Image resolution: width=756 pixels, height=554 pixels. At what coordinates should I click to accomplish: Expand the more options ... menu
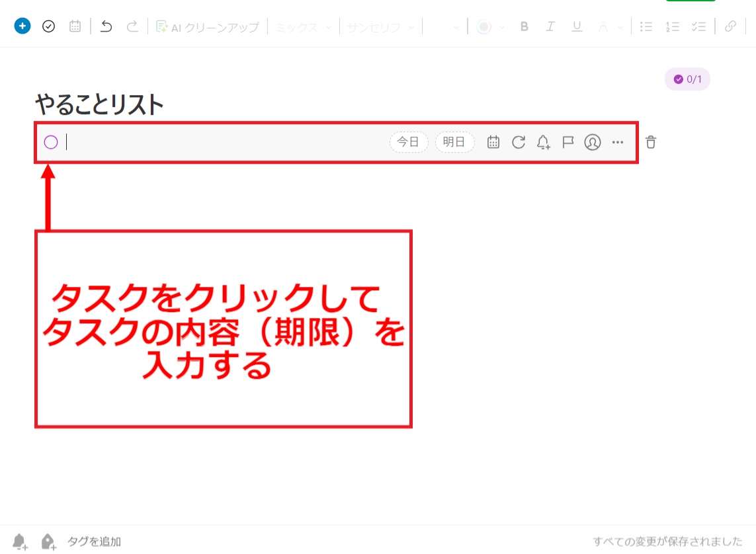click(617, 142)
